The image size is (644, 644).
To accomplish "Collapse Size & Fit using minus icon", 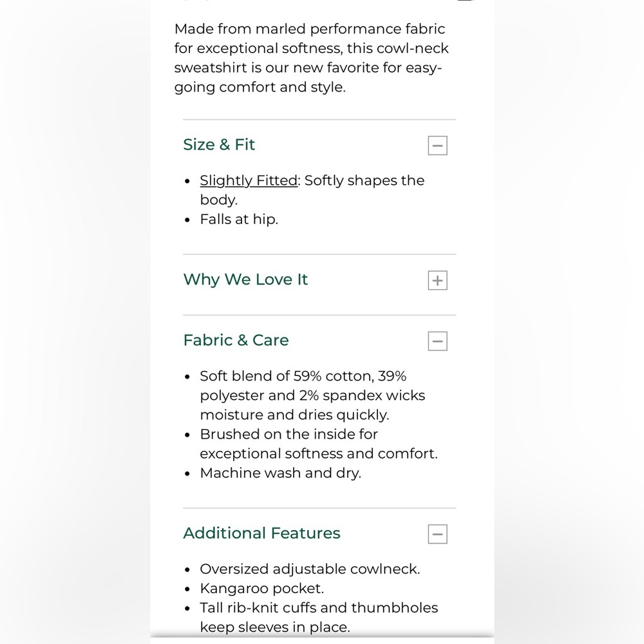I will pos(437,146).
